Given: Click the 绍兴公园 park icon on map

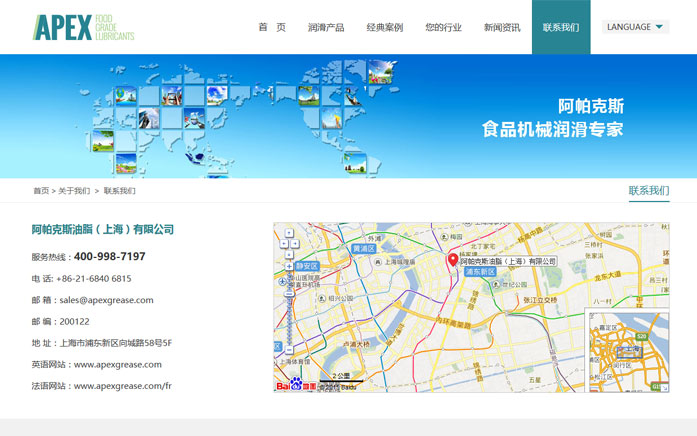Looking at the screenshot, I should click(322, 298).
